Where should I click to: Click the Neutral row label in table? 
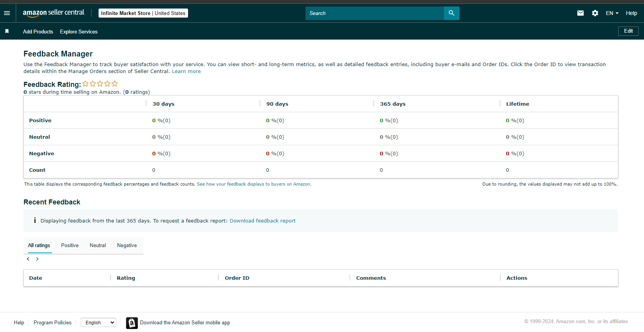point(40,137)
